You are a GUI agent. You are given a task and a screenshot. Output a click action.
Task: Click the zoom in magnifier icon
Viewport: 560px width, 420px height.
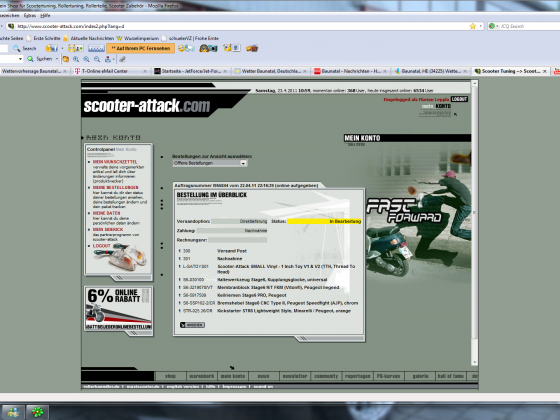pos(76,59)
